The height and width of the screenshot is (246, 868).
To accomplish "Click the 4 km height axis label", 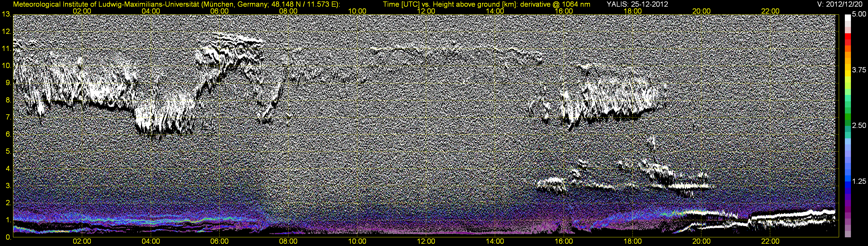I will pyautogui.click(x=8, y=169).
